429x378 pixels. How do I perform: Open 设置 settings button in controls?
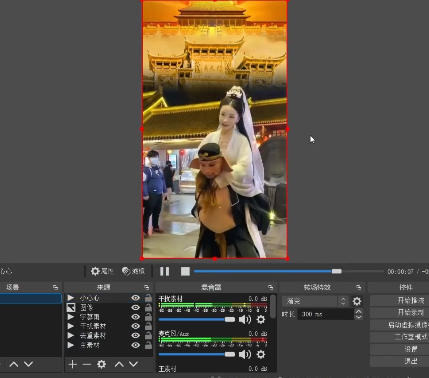(399, 349)
